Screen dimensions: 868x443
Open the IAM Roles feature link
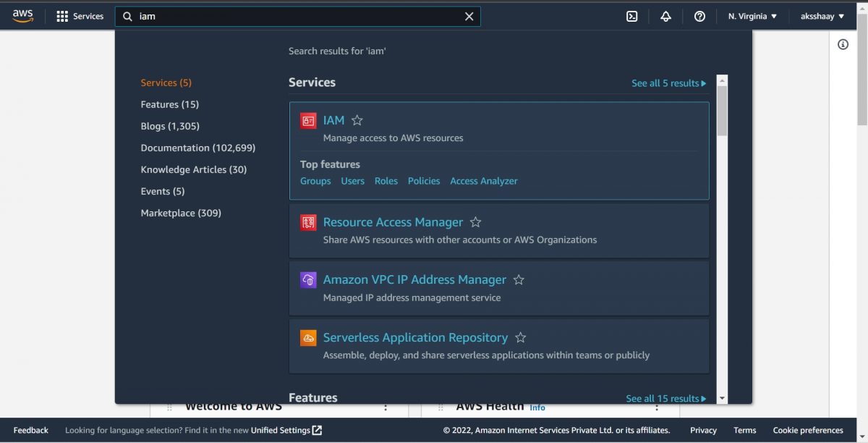pos(386,180)
